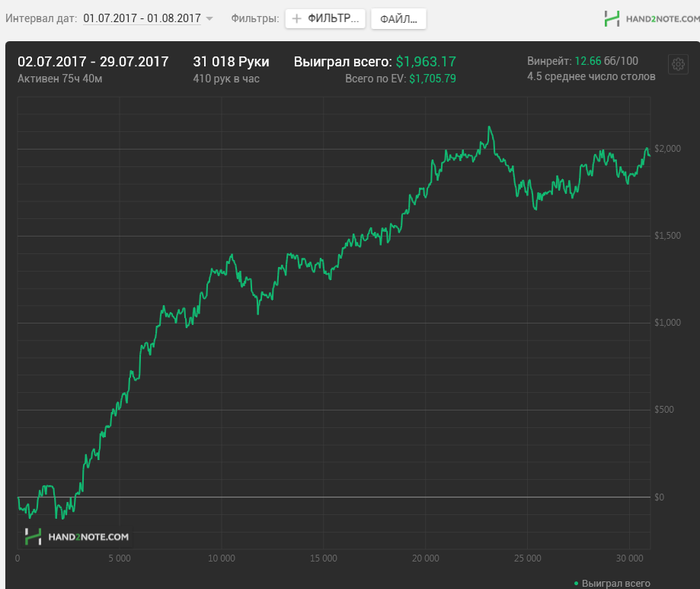Click the 25 000 x-axis label

(x=527, y=559)
